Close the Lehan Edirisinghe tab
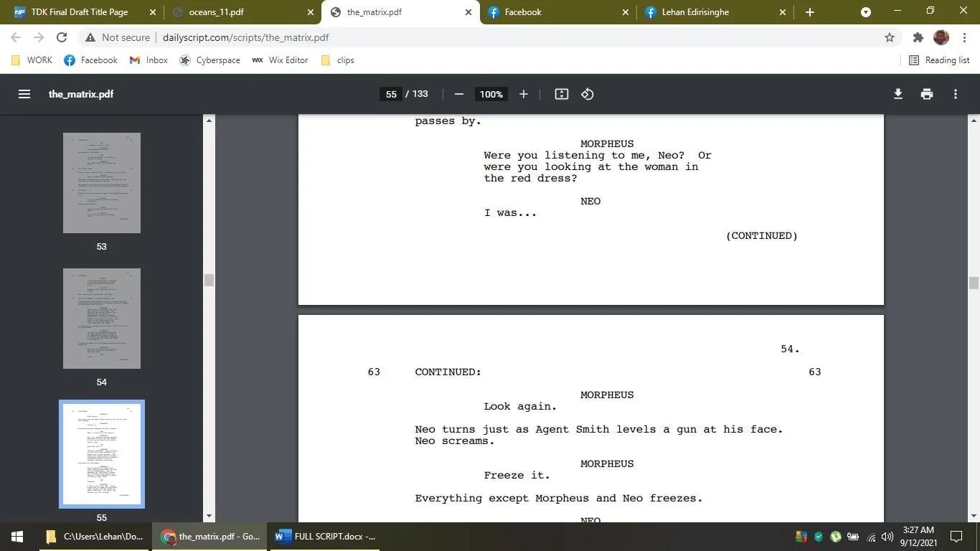 click(783, 12)
